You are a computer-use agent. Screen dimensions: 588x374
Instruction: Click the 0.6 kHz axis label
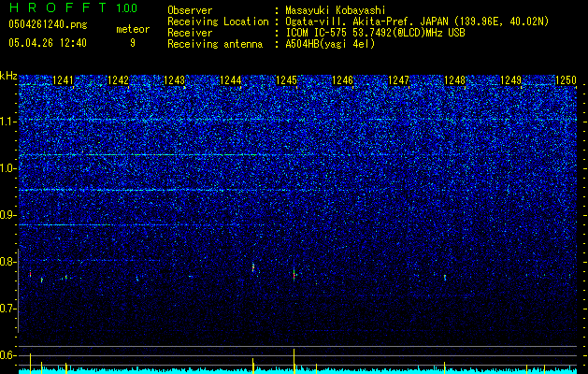[x=7, y=355]
